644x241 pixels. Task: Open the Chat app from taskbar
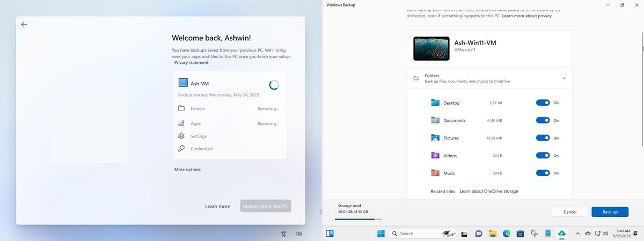click(x=479, y=233)
